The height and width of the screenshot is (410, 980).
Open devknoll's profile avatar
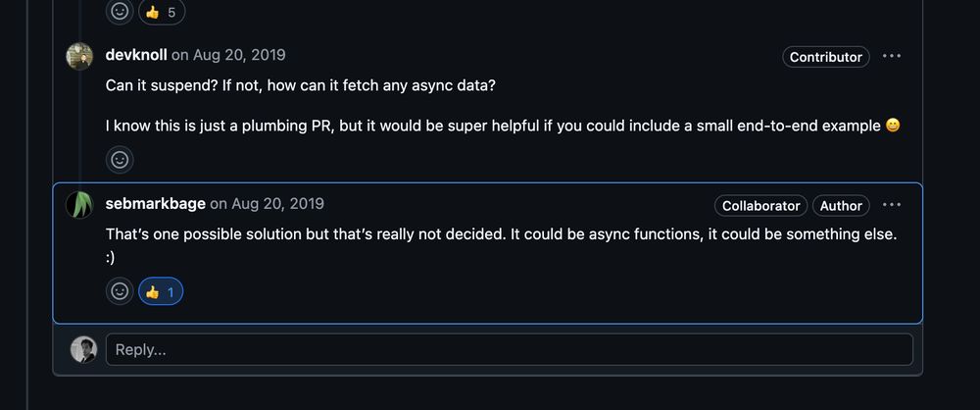79,56
